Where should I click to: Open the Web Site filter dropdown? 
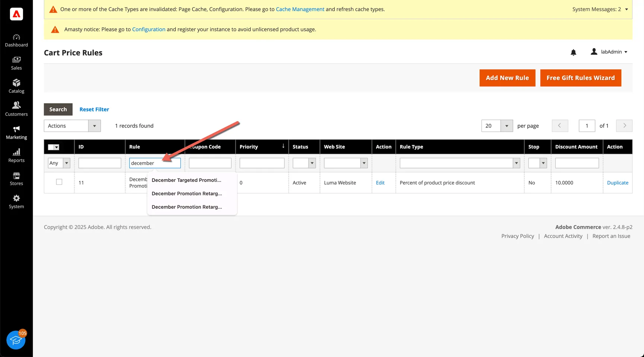(x=346, y=163)
